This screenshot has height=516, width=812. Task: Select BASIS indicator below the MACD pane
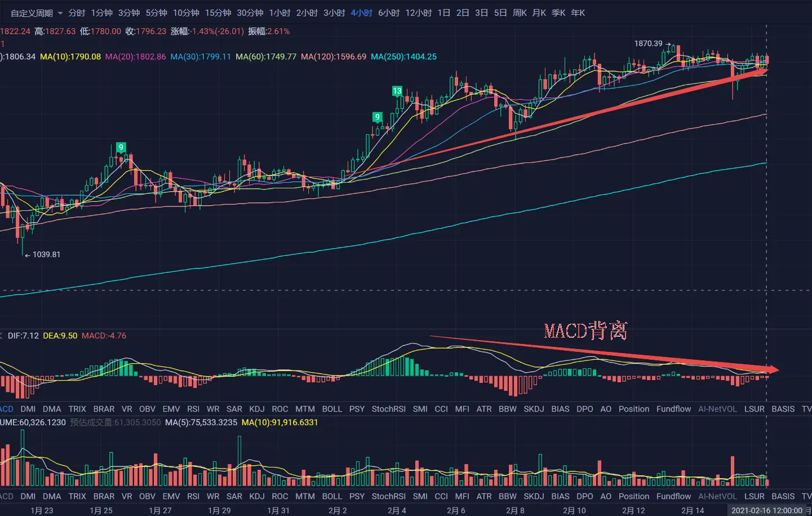[x=783, y=409]
